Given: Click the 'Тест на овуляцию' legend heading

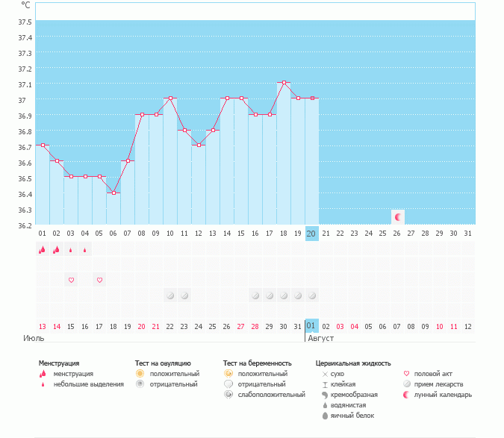Looking at the screenshot, I should [163, 363].
